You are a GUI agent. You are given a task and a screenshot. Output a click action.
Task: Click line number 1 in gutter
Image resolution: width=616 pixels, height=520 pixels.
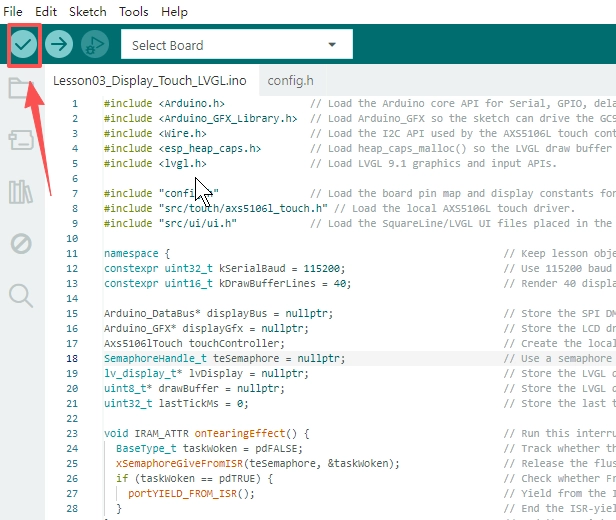coord(75,104)
